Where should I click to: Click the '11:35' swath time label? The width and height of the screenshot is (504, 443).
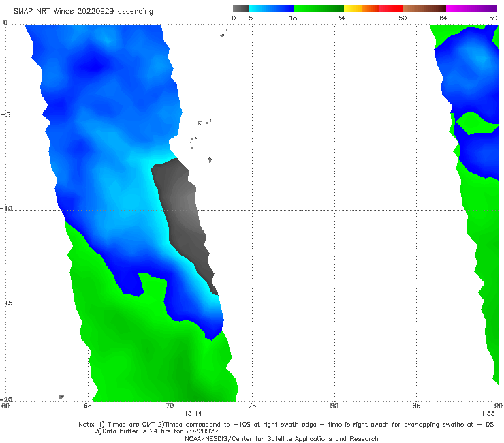pos(486,414)
